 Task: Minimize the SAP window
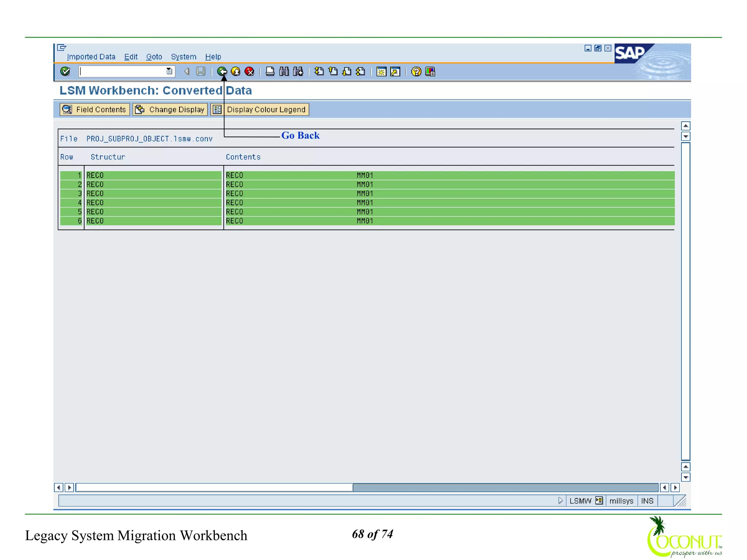tap(588, 48)
